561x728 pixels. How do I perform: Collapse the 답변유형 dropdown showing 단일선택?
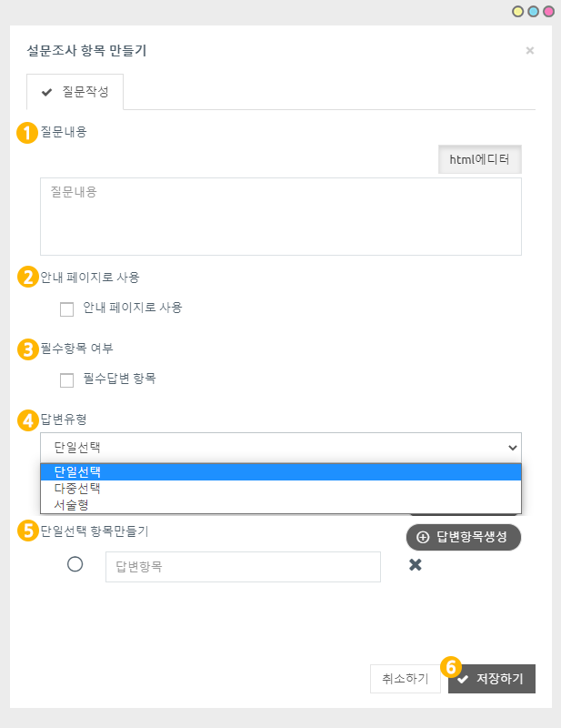(x=280, y=447)
